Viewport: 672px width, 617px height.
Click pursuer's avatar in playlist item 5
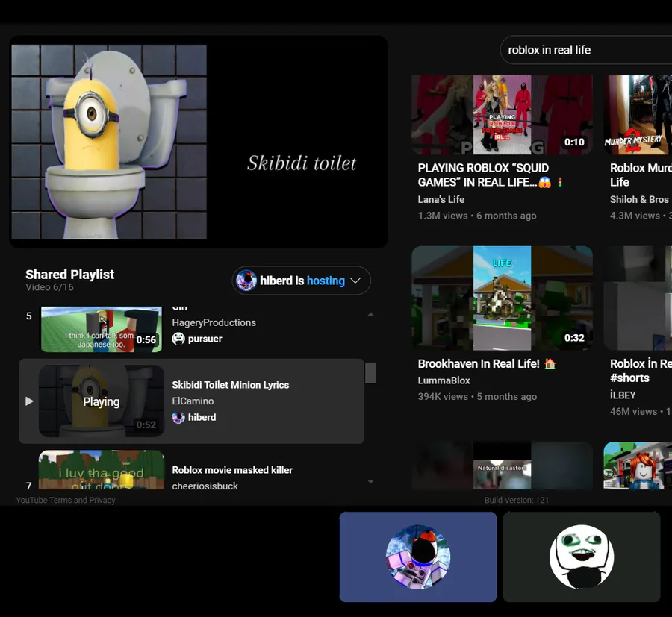click(x=178, y=339)
